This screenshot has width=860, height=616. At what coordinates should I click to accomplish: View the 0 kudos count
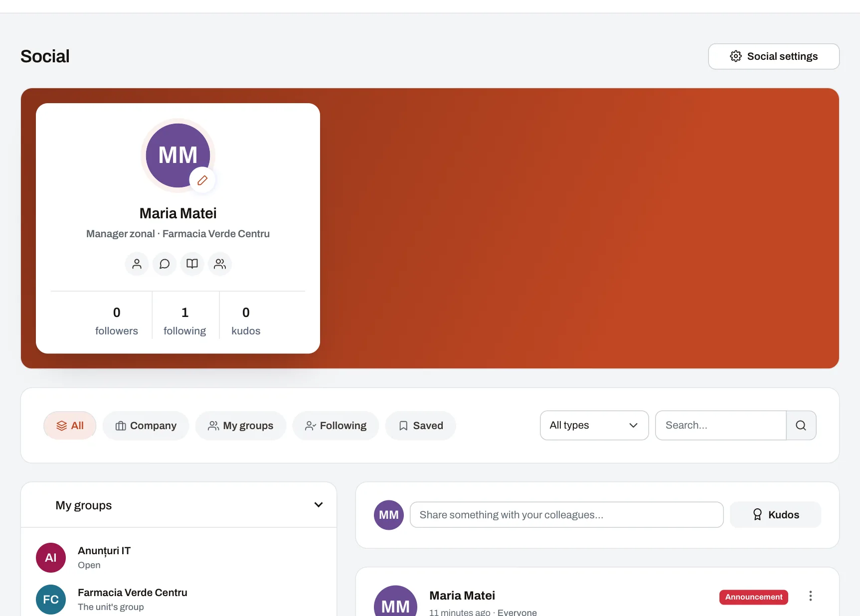[246, 321]
